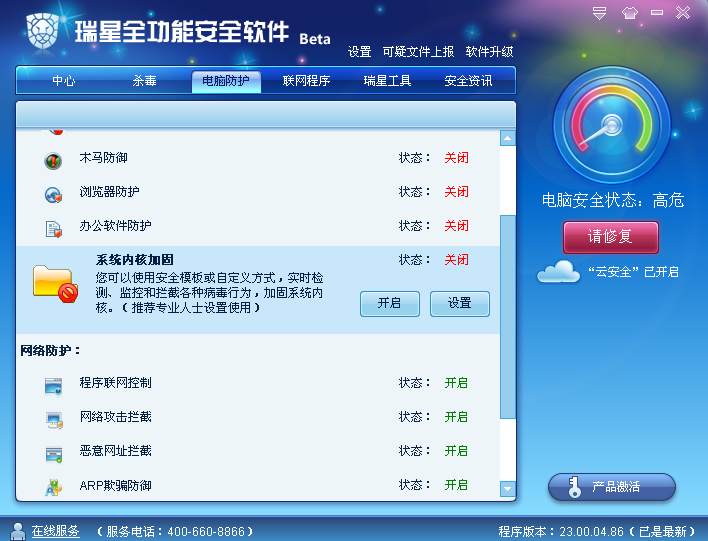This screenshot has width=708, height=541.
Task: Click the vertical scrollbar thumb
Action: (x=508, y=317)
